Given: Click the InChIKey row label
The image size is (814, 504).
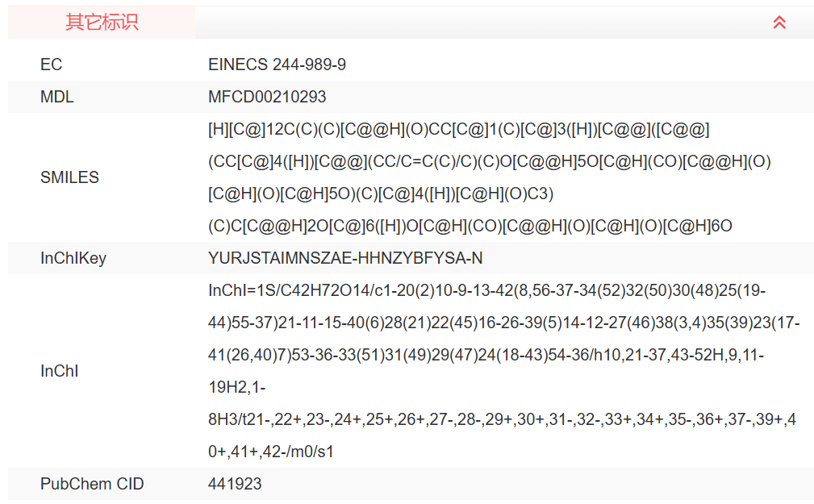Looking at the screenshot, I should tap(73, 258).
